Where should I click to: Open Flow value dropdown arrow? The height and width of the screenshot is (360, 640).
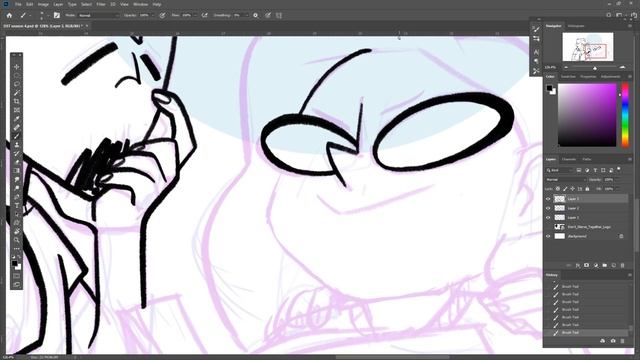click(x=195, y=16)
